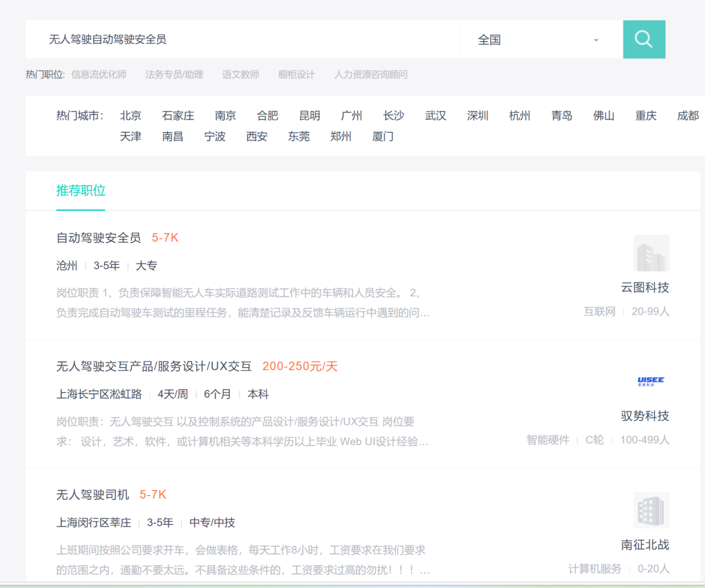Visit the 云图科技 company name link
This screenshot has width=705, height=588.
pos(645,287)
